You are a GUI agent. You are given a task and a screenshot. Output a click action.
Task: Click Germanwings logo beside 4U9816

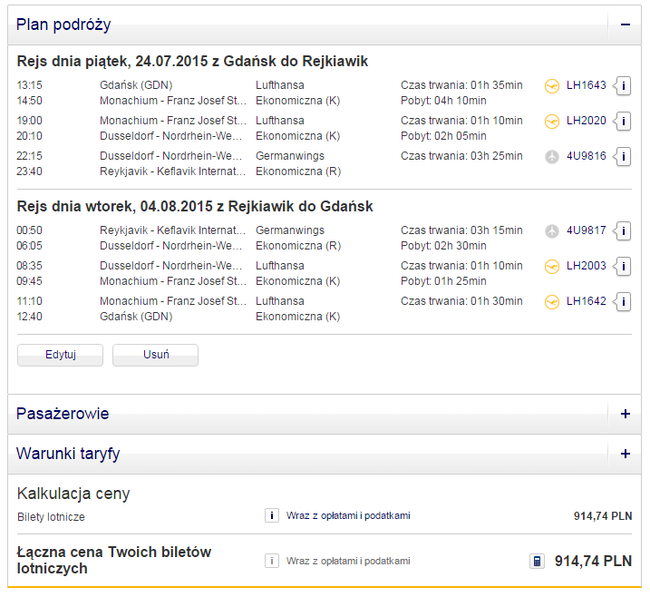click(x=552, y=157)
